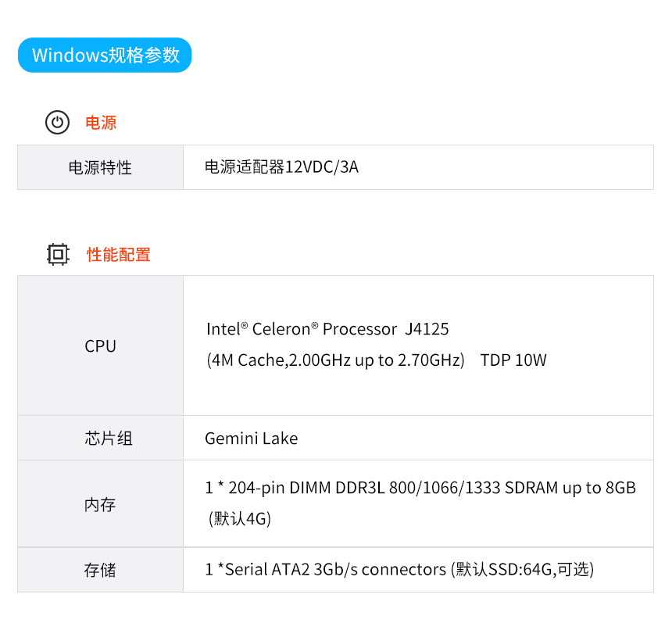Click the Gemini Lake chipset value
The height and width of the screenshot is (623, 672).
251,439
